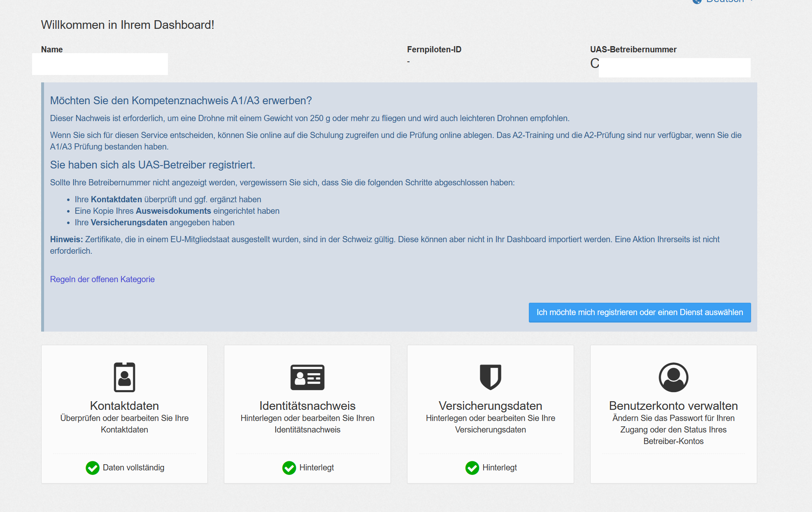Open 'Regeln der offenen Kategorie' link
This screenshot has height=512, width=812.
click(x=102, y=279)
